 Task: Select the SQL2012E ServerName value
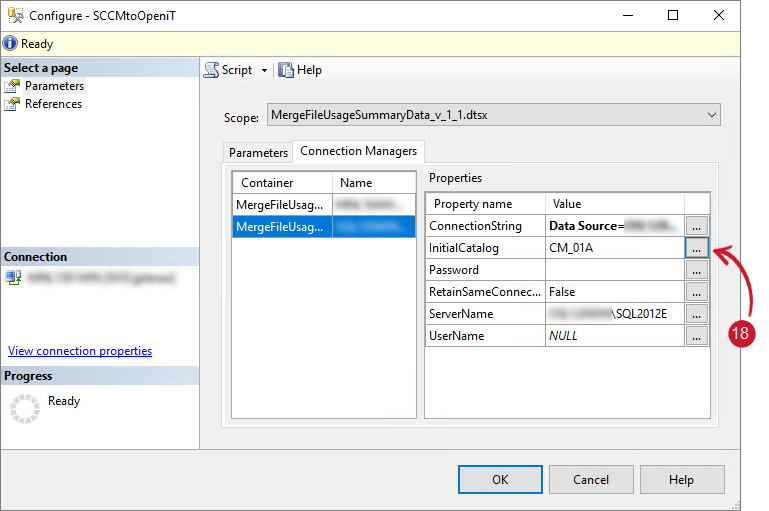pyautogui.click(x=615, y=314)
